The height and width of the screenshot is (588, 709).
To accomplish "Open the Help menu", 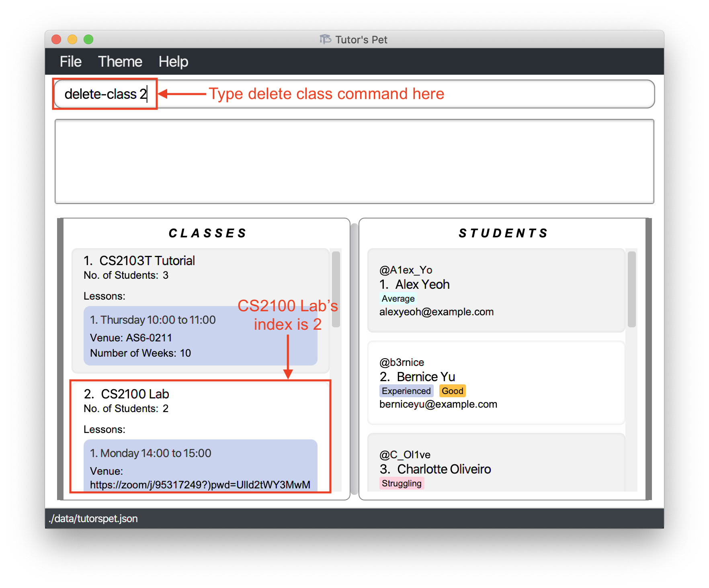I will click(x=173, y=61).
